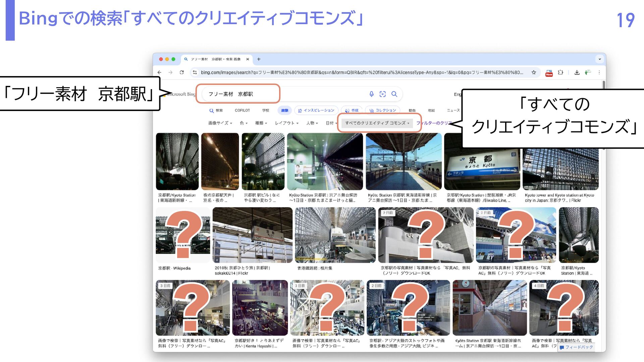Switch to the COPILOT tab

click(242, 110)
